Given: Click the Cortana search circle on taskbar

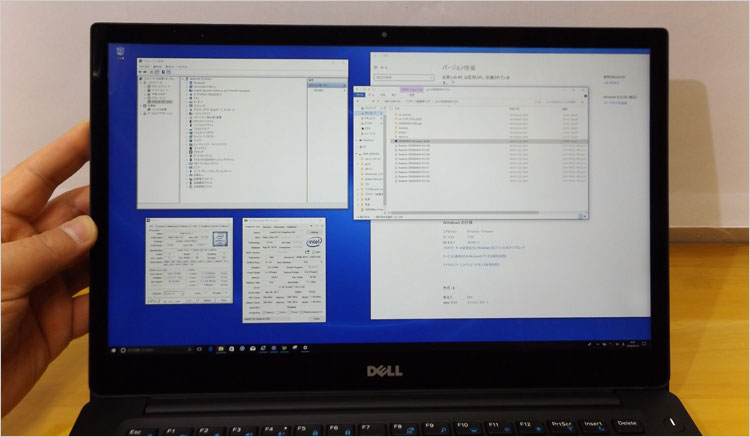Looking at the screenshot, I should pos(123,349).
